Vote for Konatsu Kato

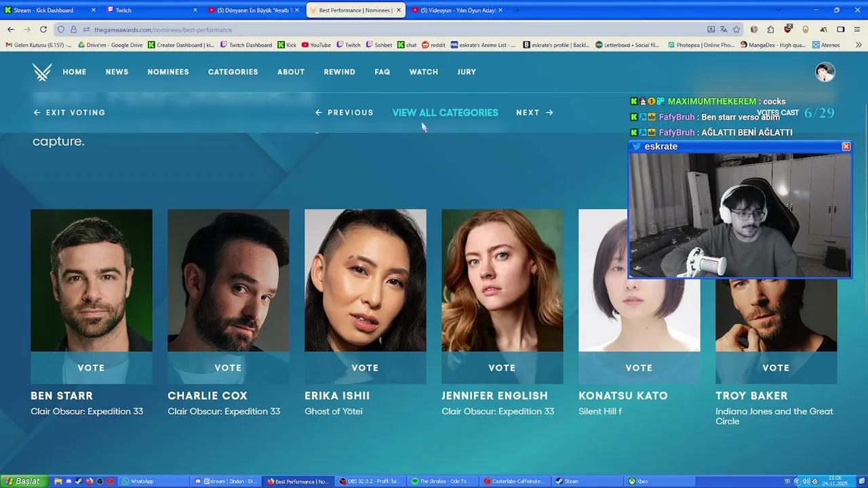(639, 368)
